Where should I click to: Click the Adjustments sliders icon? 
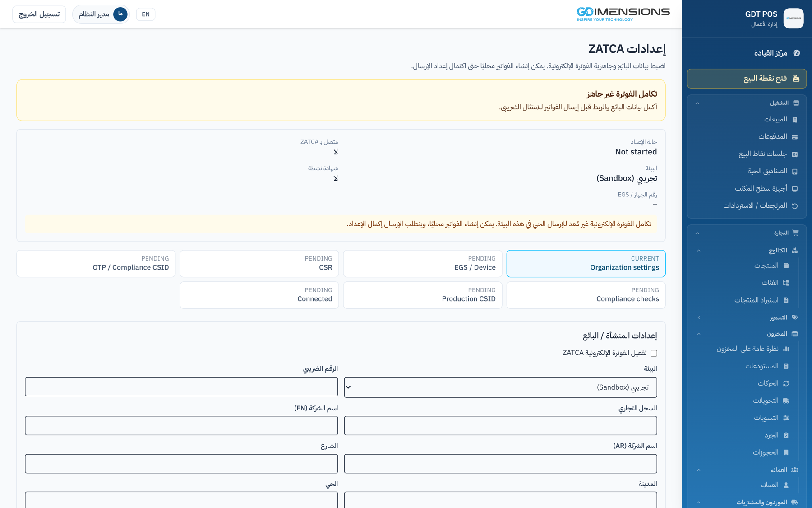(786, 418)
